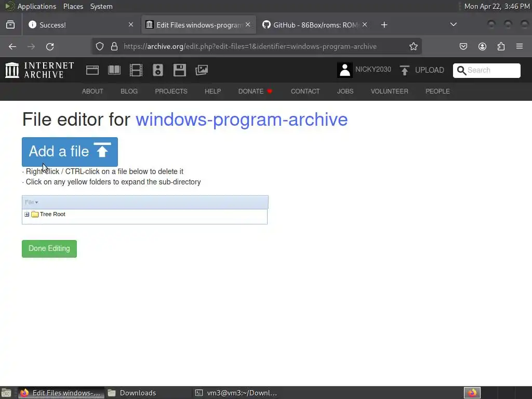Click the JOBS nav link

point(345,91)
